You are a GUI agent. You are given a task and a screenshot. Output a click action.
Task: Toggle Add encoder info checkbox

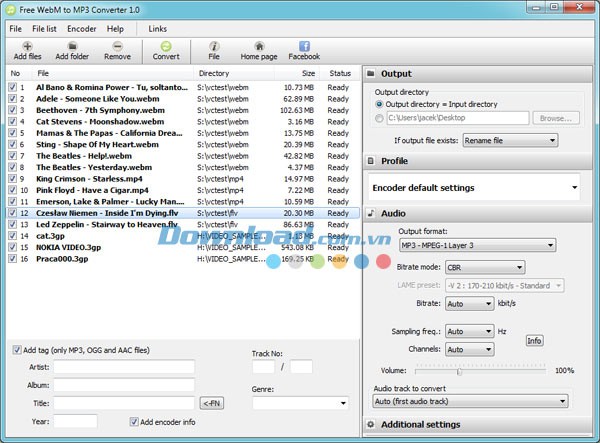[x=134, y=422]
